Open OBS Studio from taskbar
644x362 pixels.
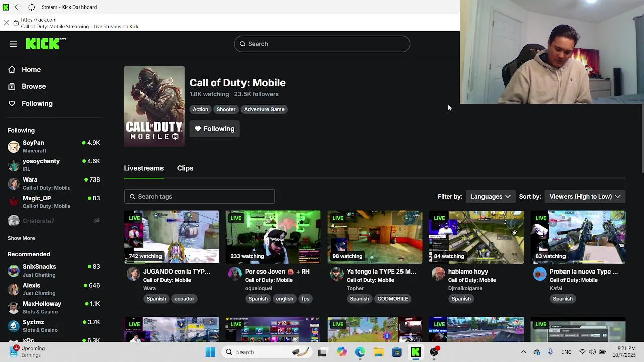point(434,352)
